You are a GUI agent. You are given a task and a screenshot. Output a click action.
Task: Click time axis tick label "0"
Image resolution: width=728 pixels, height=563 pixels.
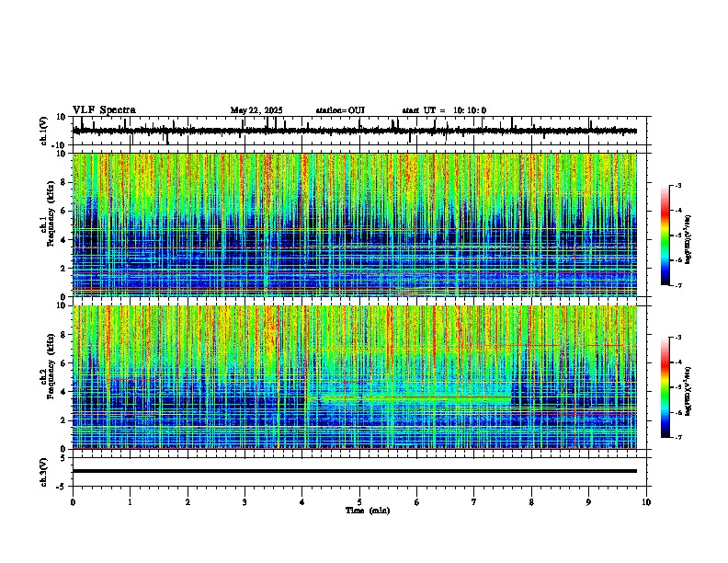click(x=73, y=502)
